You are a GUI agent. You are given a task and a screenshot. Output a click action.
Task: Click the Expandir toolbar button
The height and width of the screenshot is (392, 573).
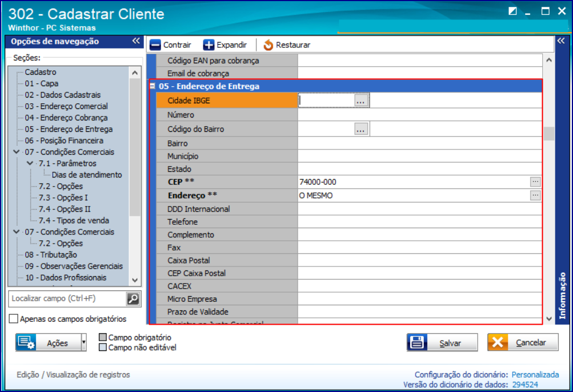click(225, 45)
